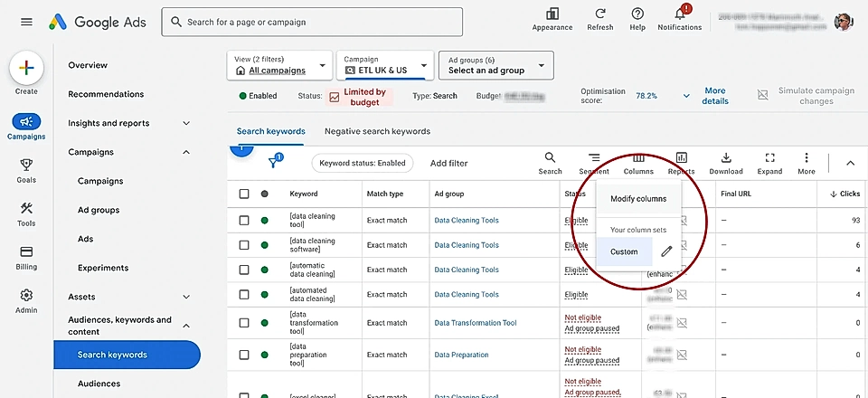Refresh the page data
Image resolution: width=868 pixels, height=398 pixels.
coord(600,14)
